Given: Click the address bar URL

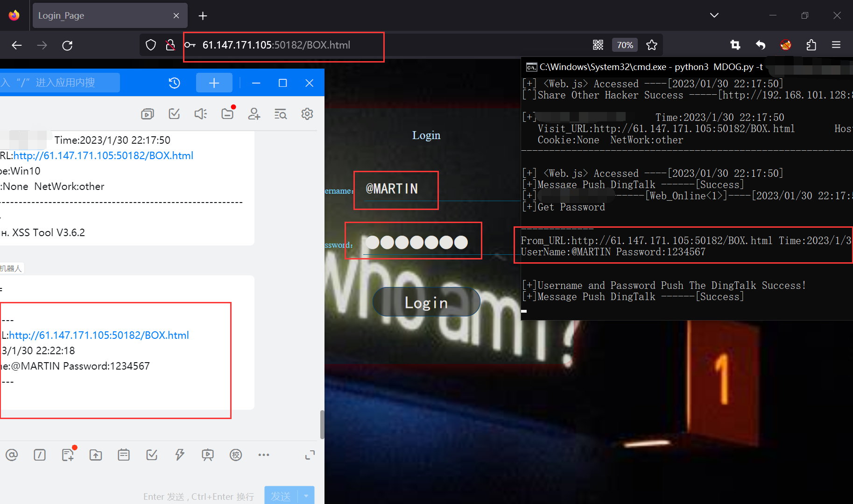Looking at the screenshot, I should (276, 45).
